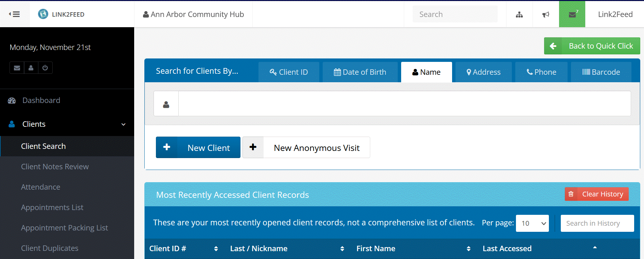This screenshot has height=259, width=644.
Task: Toggle Last Accessed sort order arrow
Action: (594, 248)
